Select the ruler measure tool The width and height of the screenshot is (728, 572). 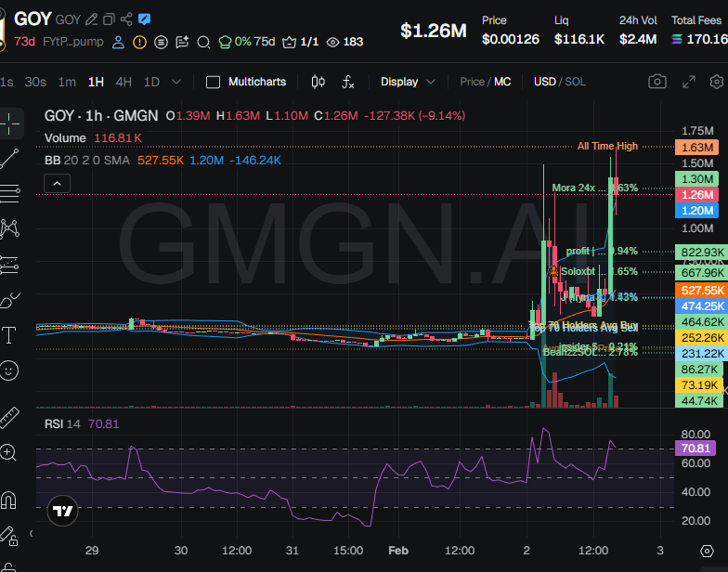(9, 418)
